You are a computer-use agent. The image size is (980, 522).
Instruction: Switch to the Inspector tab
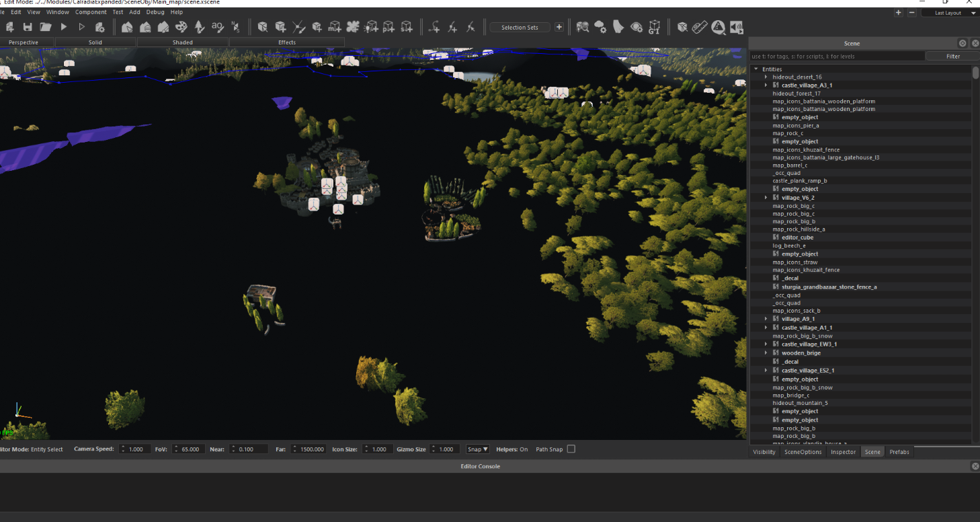point(843,452)
